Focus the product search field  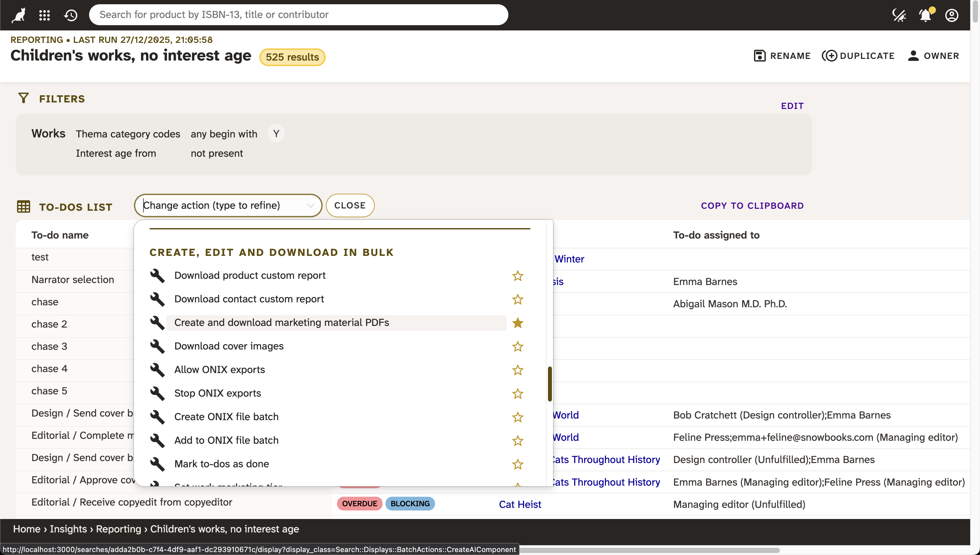298,14
